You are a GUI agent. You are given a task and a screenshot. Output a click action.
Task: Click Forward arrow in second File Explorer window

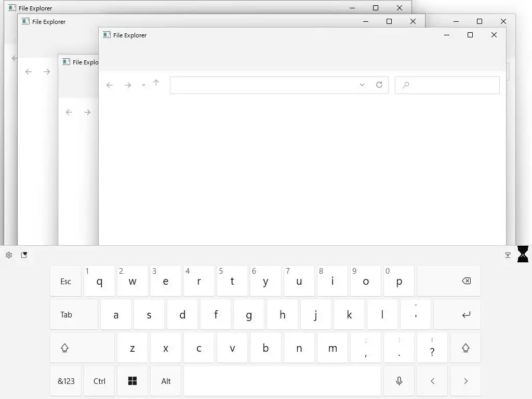point(47,72)
